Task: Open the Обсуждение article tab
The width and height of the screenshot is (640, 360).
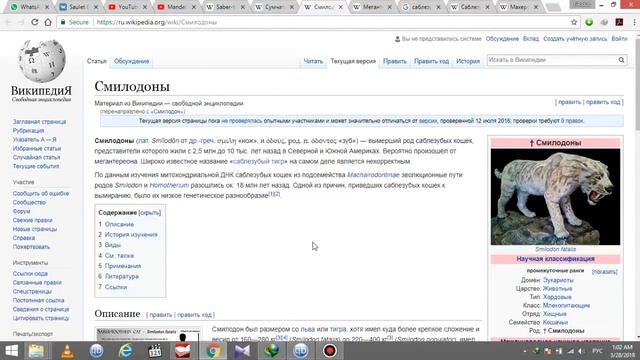Action: [131, 61]
